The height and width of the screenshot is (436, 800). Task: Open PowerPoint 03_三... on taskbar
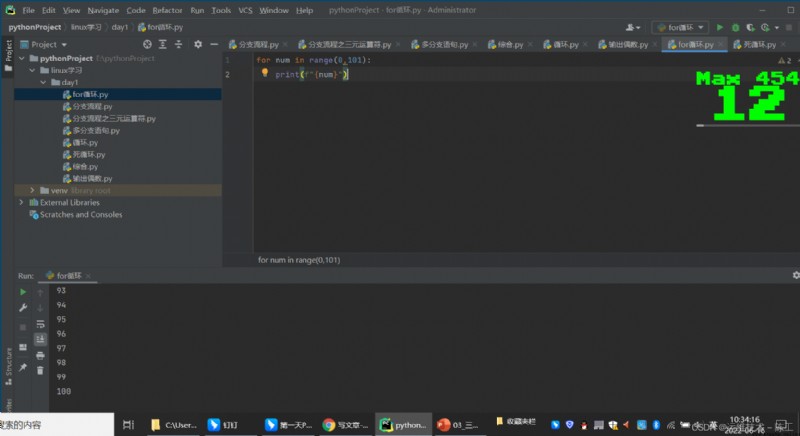(x=458, y=424)
